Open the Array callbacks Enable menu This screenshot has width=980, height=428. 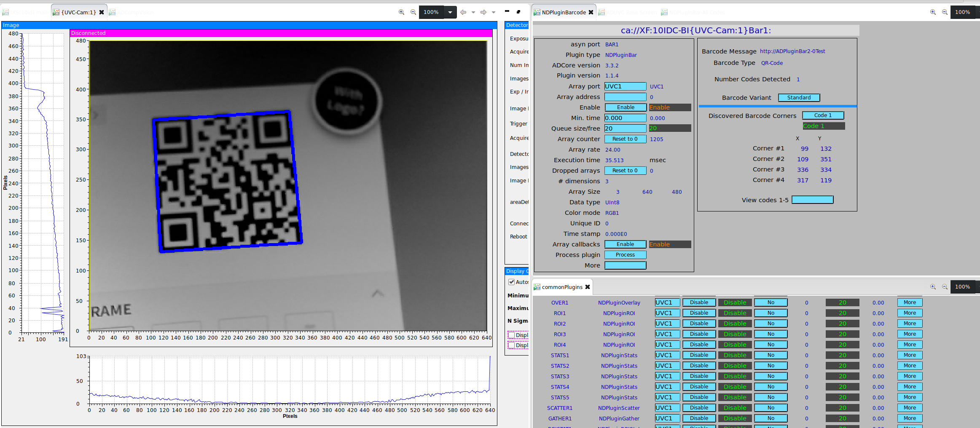click(x=626, y=244)
